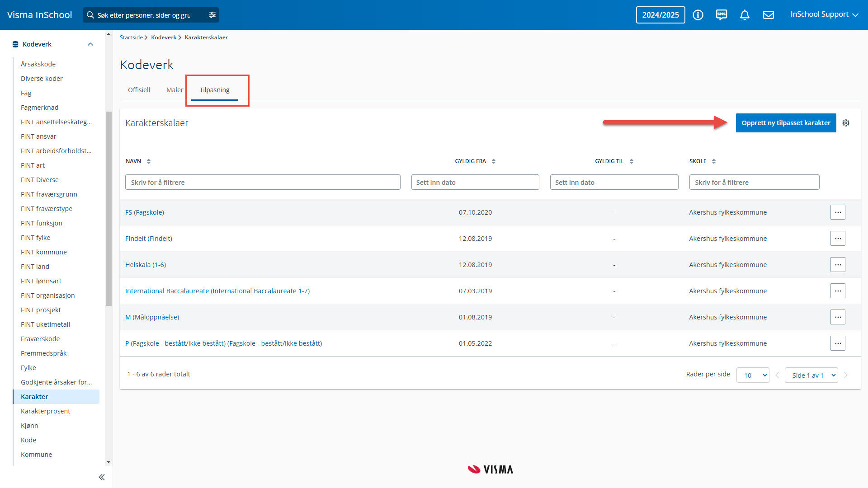Click the NAVN filter text field
The width and height of the screenshot is (868, 488).
pos(263,182)
